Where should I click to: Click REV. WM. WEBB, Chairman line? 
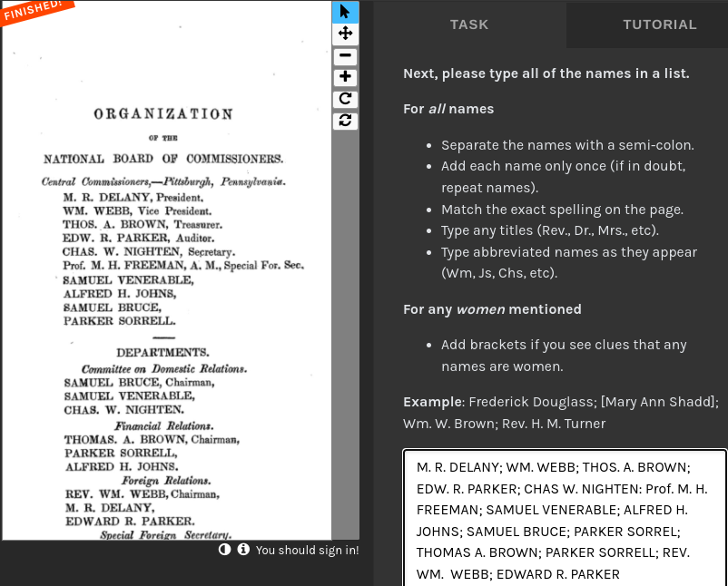[143, 494]
